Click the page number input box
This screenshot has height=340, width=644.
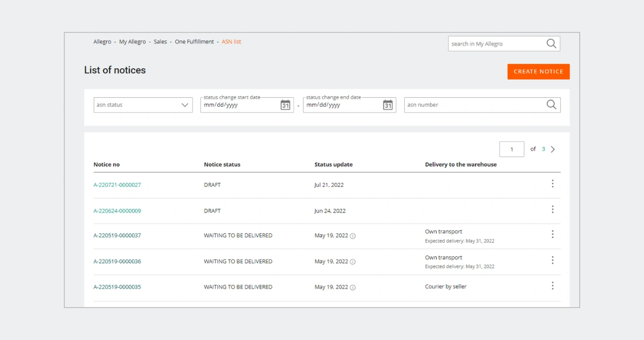[x=511, y=149]
